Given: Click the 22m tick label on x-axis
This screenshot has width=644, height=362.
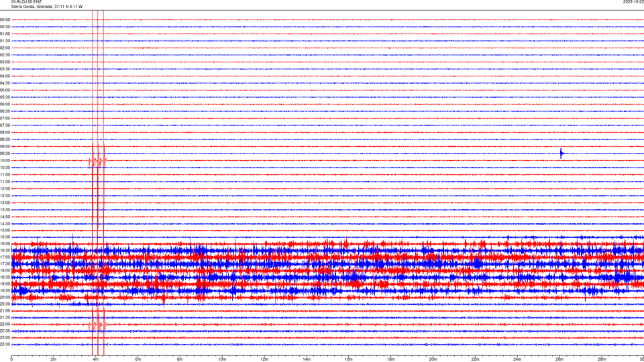Looking at the screenshot, I should pos(476,359).
